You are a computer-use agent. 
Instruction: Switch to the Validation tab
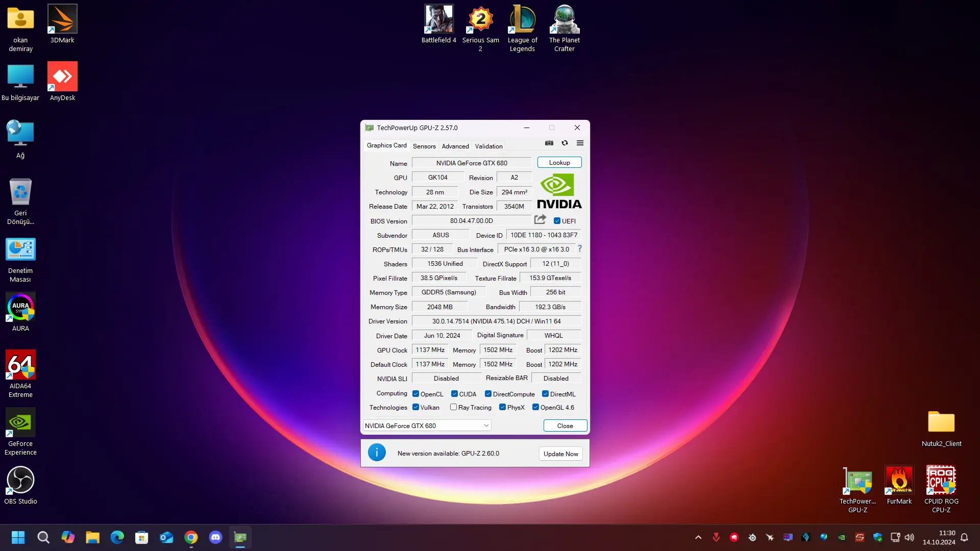coord(488,146)
